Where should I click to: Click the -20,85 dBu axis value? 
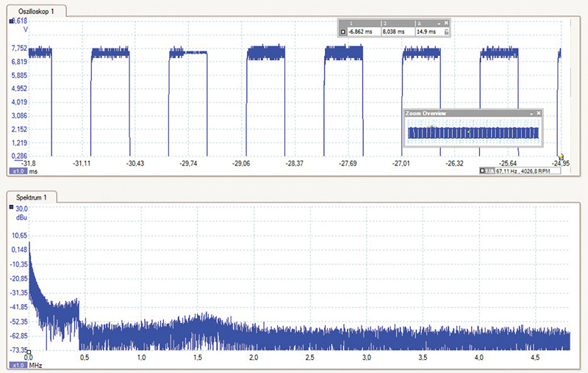coord(19,278)
